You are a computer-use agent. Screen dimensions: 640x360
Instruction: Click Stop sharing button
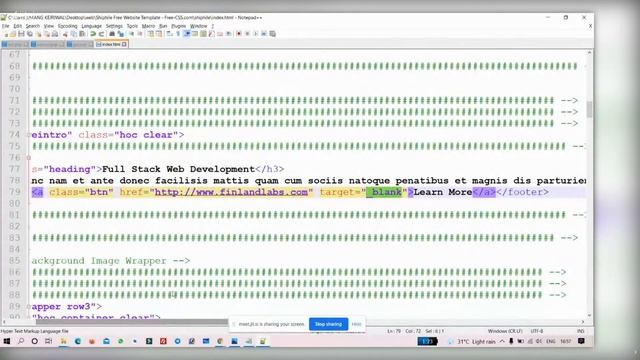coord(329,324)
